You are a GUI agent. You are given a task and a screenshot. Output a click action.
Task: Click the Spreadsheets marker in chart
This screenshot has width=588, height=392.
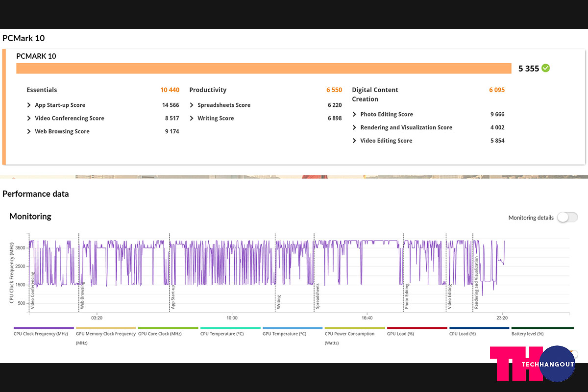tap(318, 296)
